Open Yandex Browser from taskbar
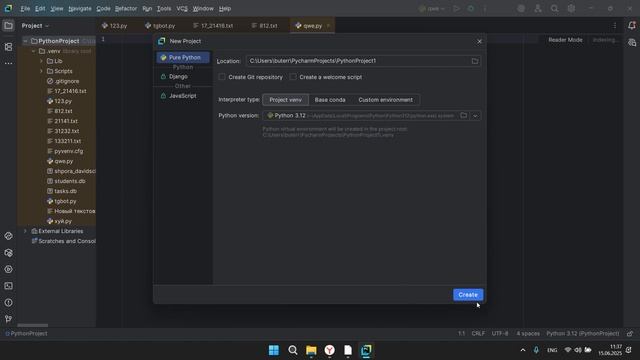 [x=329, y=350]
